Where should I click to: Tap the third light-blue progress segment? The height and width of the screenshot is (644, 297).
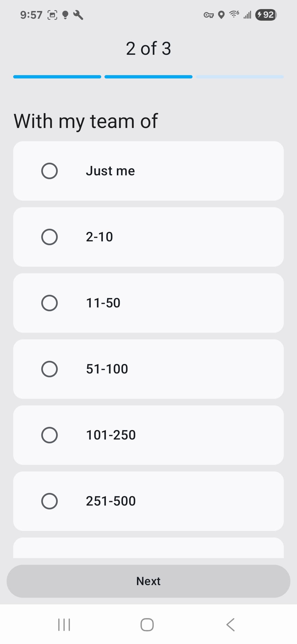240,77
